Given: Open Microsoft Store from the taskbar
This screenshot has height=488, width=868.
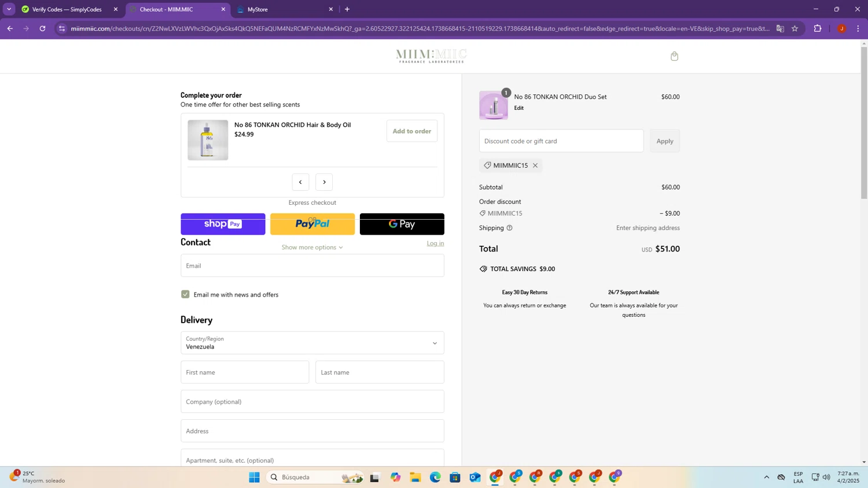Looking at the screenshot, I should click(455, 477).
